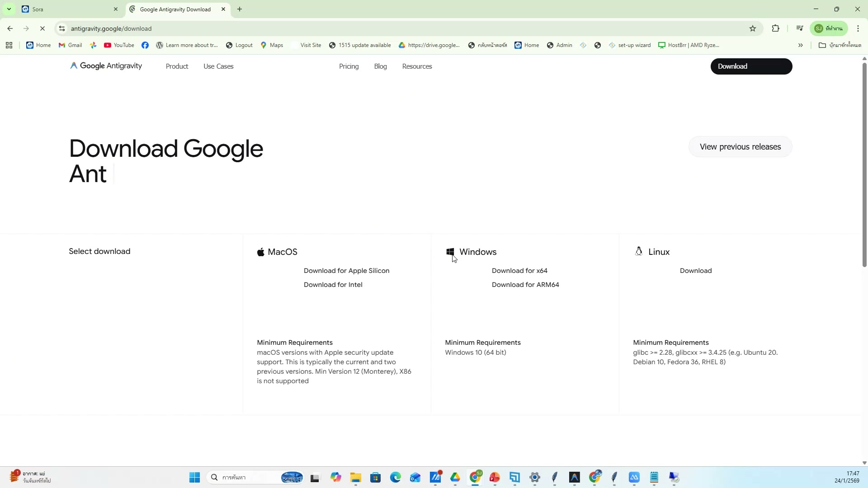
Task: Open the site information icon in the address bar
Action: [x=62, y=28]
